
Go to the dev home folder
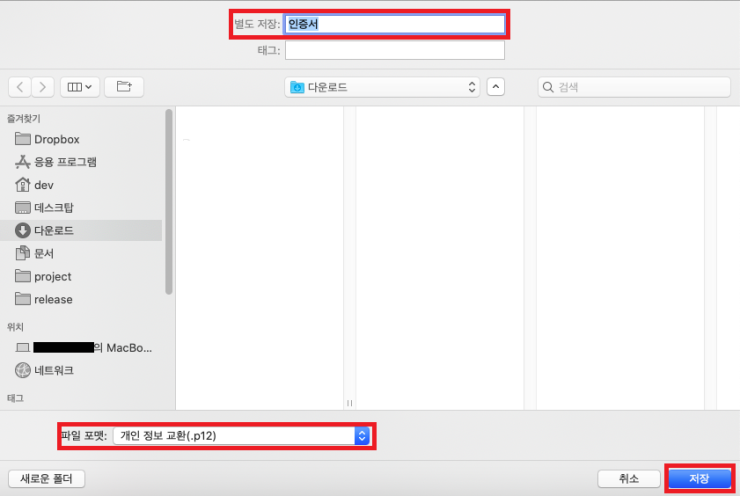click(43, 185)
